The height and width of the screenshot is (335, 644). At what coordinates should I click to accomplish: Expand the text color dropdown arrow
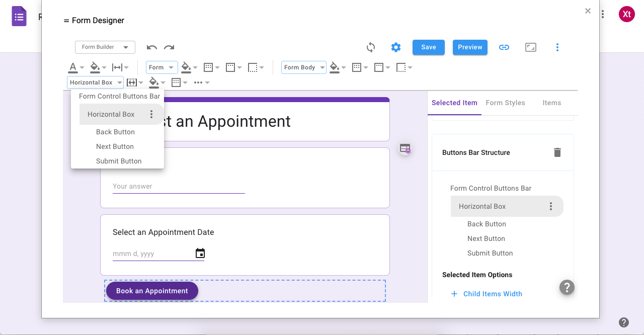click(82, 68)
